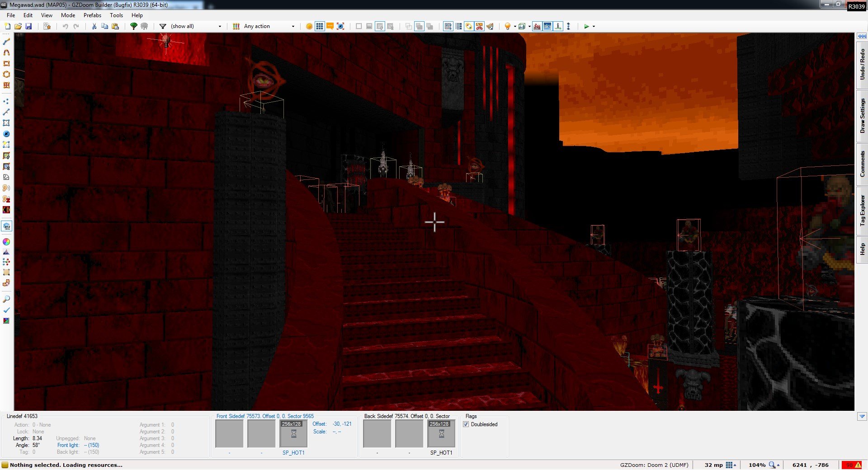Toggle the visual vertices crossed-arrows icon
Screen dimensions: 868x470
[x=341, y=26]
